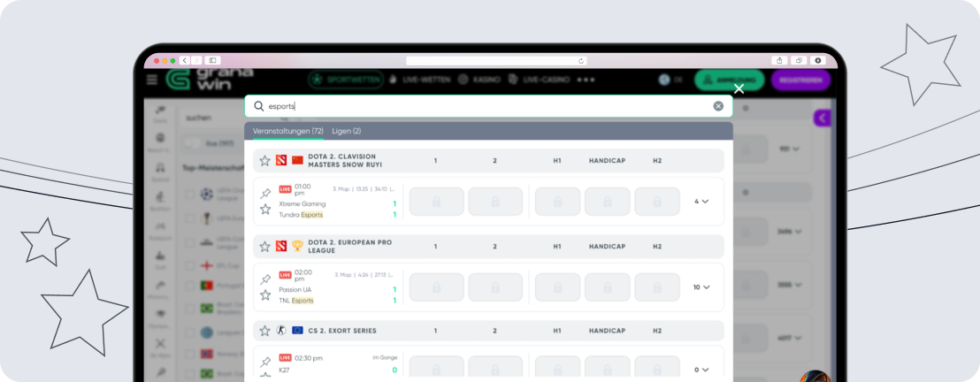Click the magnifier icon in the esports search field

click(x=259, y=106)
